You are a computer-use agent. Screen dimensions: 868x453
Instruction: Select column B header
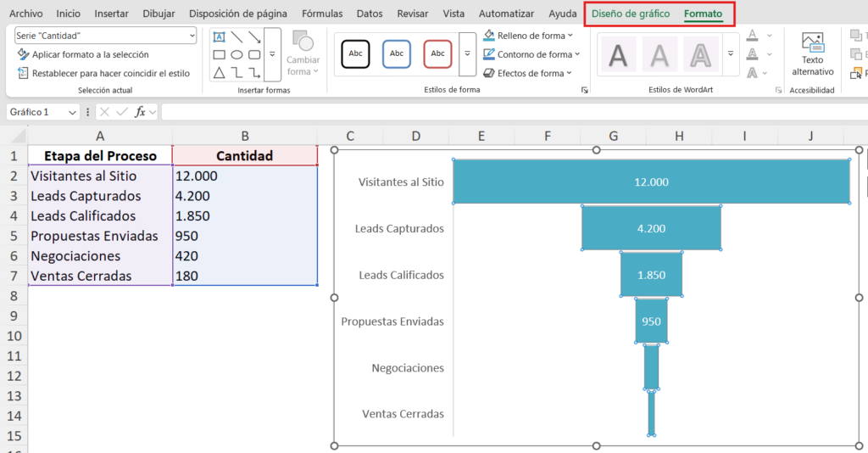click(245, 136)
